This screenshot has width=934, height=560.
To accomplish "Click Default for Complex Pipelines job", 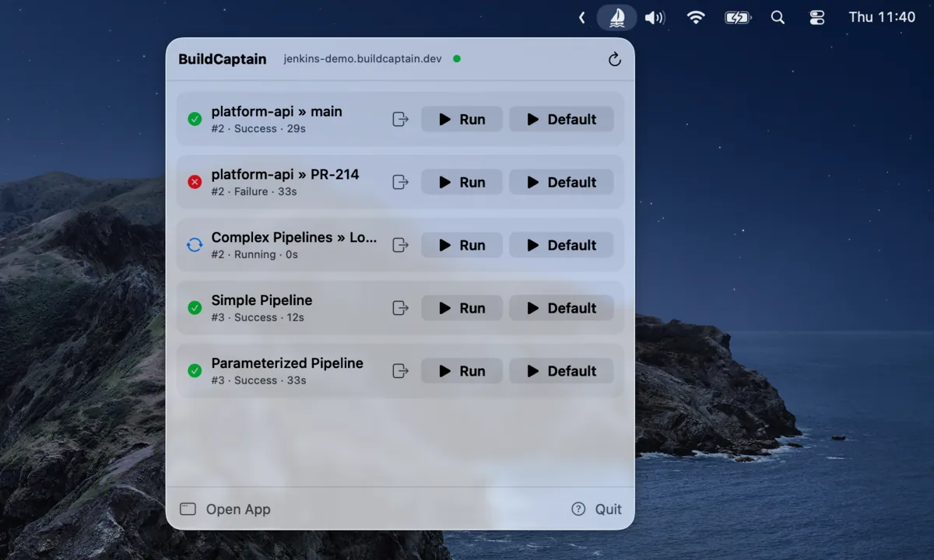I will coord(561,245).
